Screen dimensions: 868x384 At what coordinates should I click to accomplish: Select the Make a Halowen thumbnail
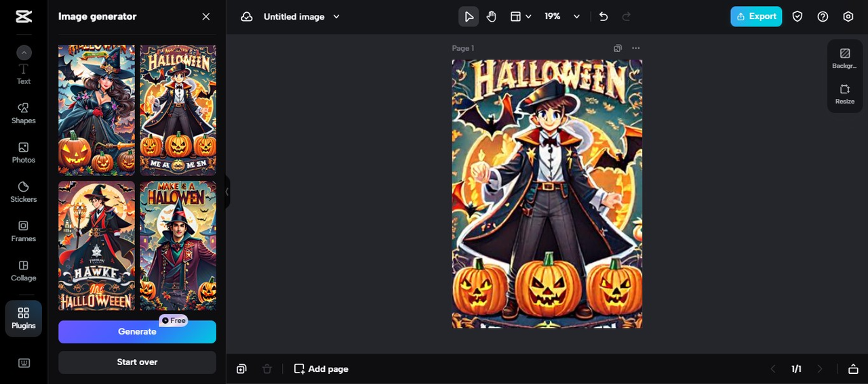(x=178, y=246)
